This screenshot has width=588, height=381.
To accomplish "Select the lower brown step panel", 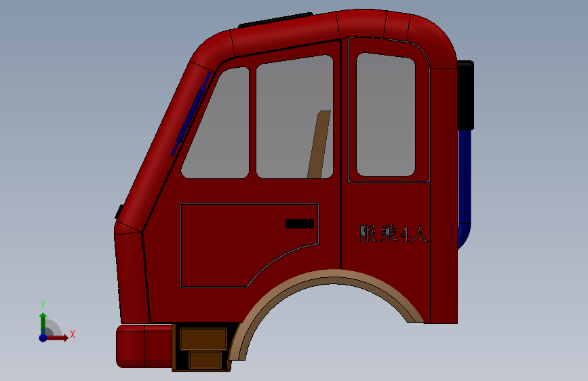I will (x=205, y=360).
